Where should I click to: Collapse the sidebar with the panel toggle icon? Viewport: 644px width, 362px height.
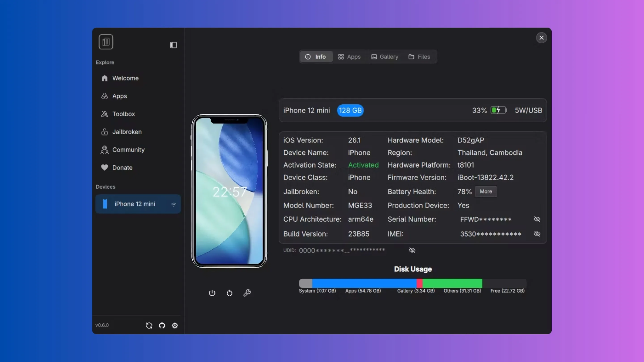173,45
